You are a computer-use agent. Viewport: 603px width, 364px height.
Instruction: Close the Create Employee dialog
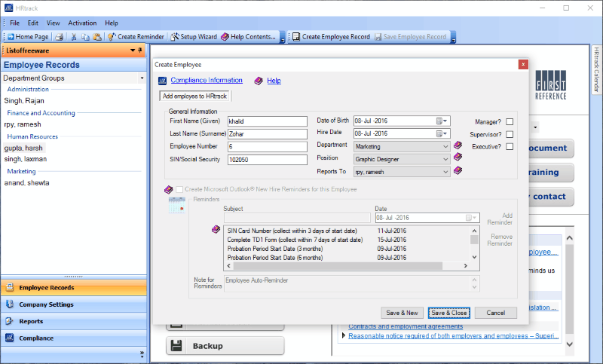(523, 65)
